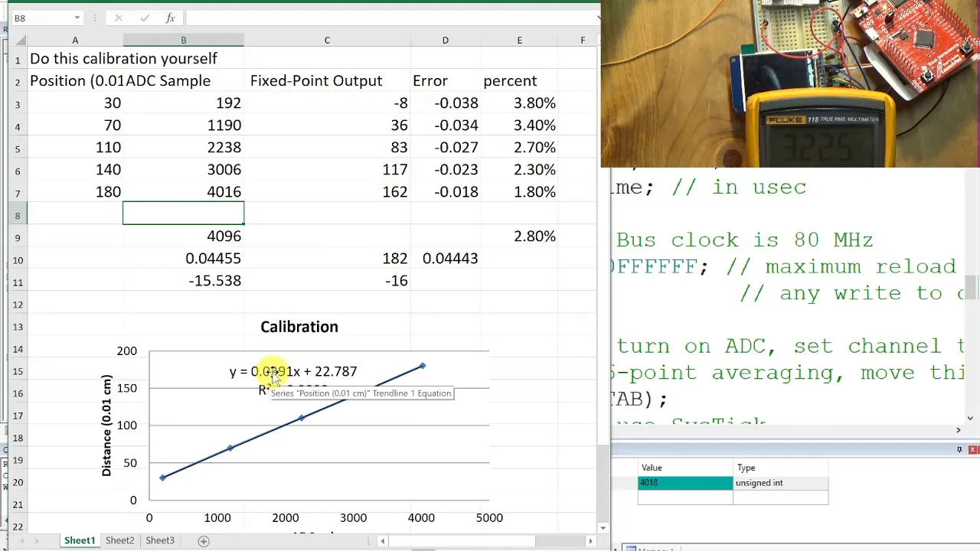Click the chart data point near 2238
The height and width of the screenshot is (551, 980).
302,418
